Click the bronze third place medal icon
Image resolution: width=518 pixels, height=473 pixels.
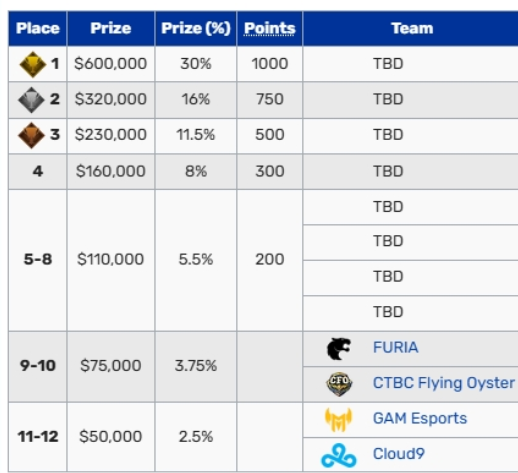31,135
